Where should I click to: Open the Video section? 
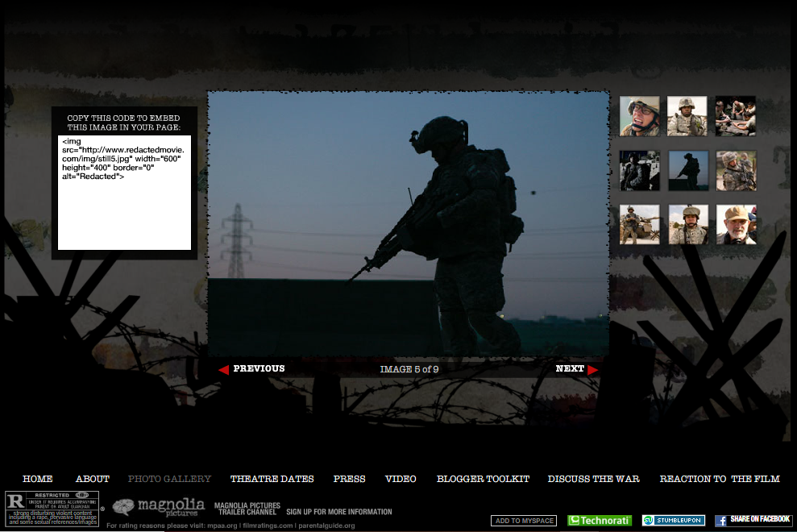(401, 479)
